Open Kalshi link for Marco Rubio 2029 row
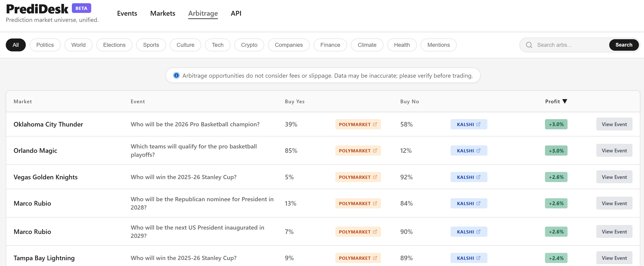 click(468, 231)
